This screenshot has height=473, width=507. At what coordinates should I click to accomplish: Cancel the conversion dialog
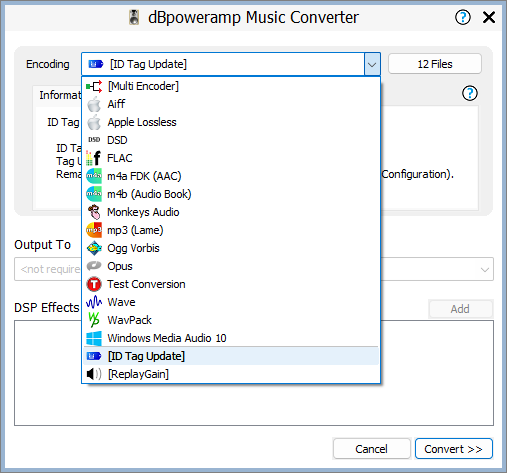[371, 449]
